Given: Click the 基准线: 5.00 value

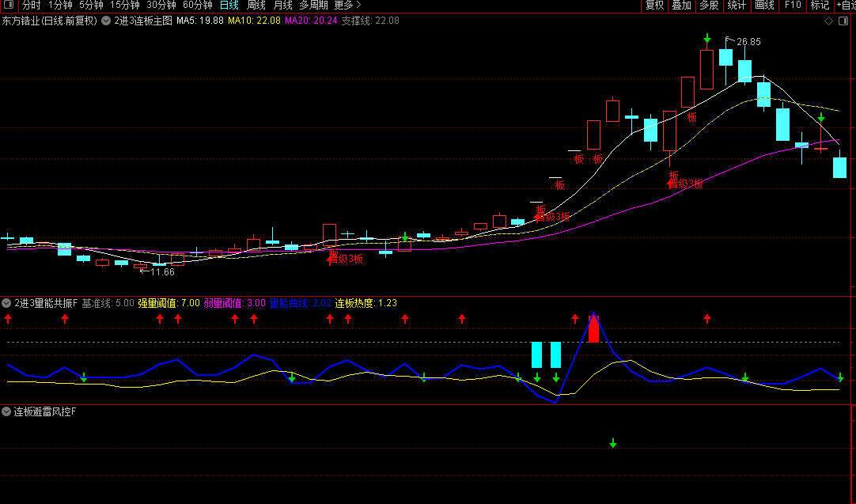Looking at the screenshot, I should pos(108,303).
